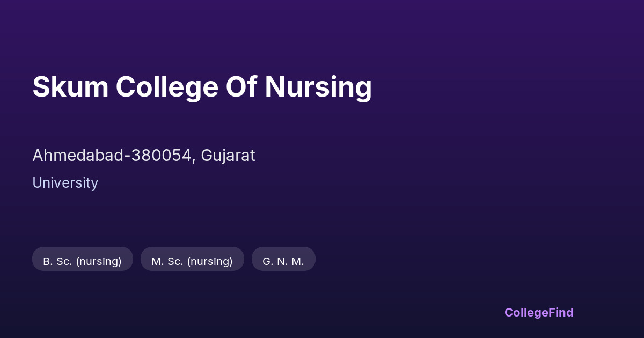Click the word "College" in the main heading

(167, 87)
